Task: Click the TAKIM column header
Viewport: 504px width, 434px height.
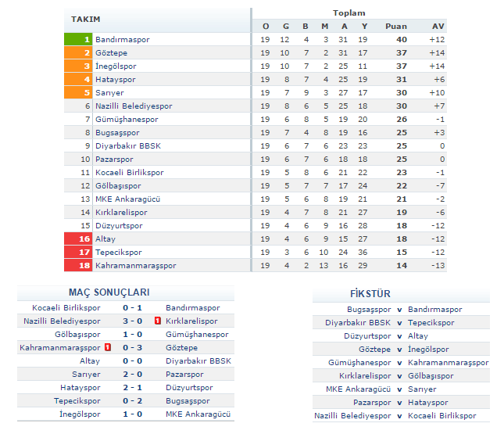Action: [85, 19]
